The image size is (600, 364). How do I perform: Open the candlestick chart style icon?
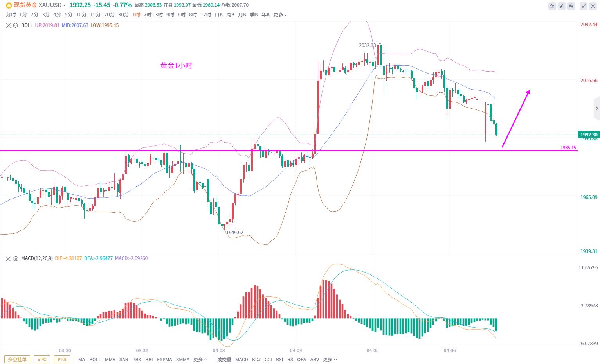point(571,6)
